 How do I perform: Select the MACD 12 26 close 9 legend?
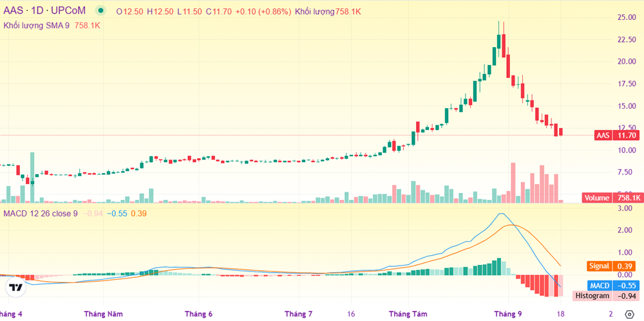click(40, 214)
